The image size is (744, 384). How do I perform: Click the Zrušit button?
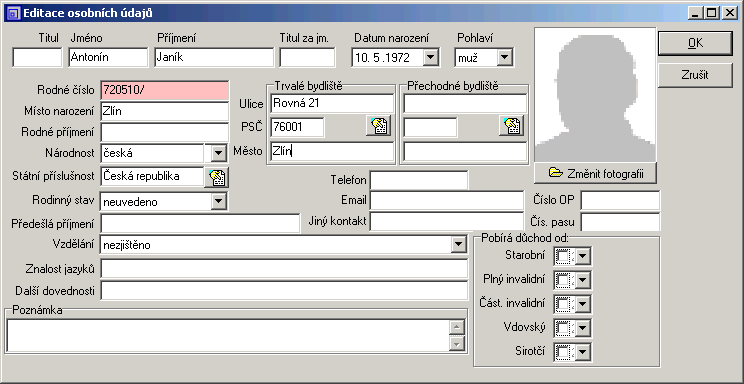point(695,75)
